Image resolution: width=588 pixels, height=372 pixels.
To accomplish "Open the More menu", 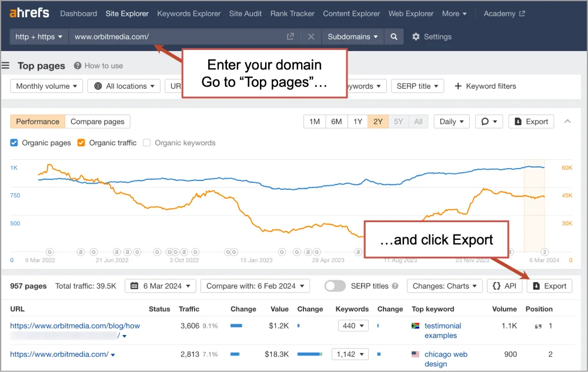I will (x=454, y=14).
